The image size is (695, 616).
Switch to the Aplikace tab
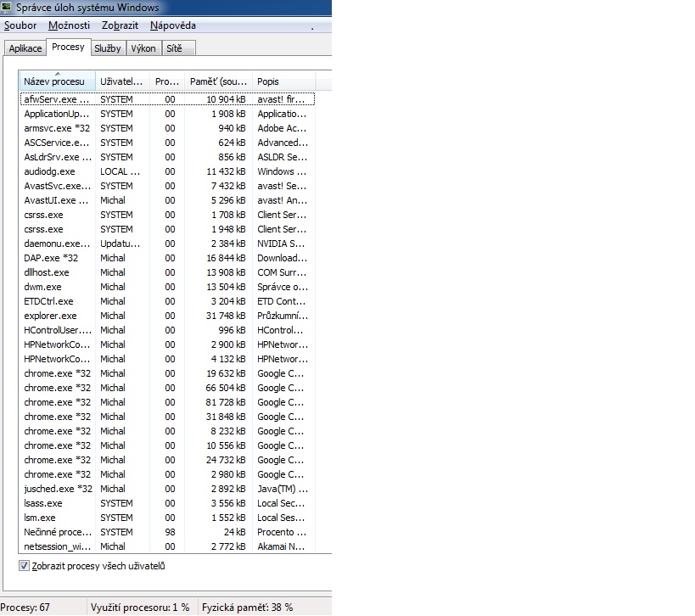(x=25, y=48)
